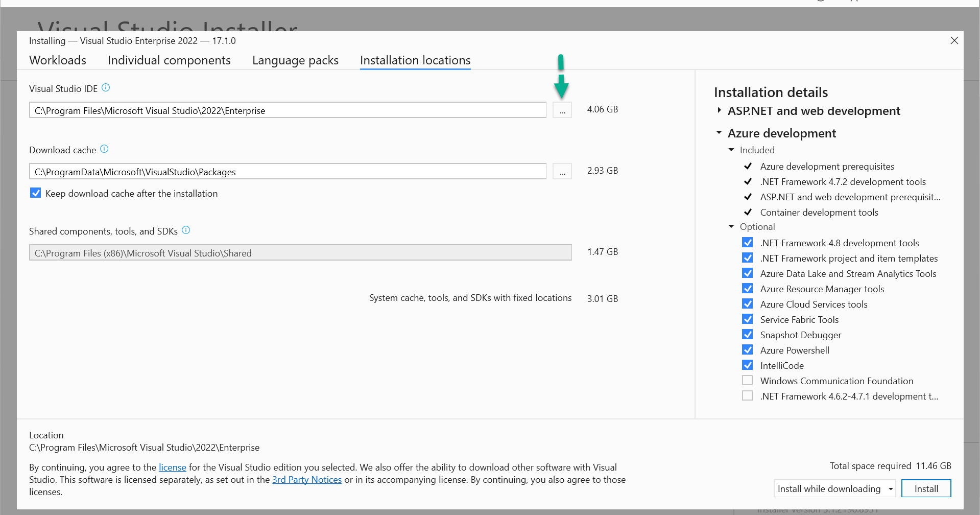Open the 3rd Party Notices link

[306, 479]
